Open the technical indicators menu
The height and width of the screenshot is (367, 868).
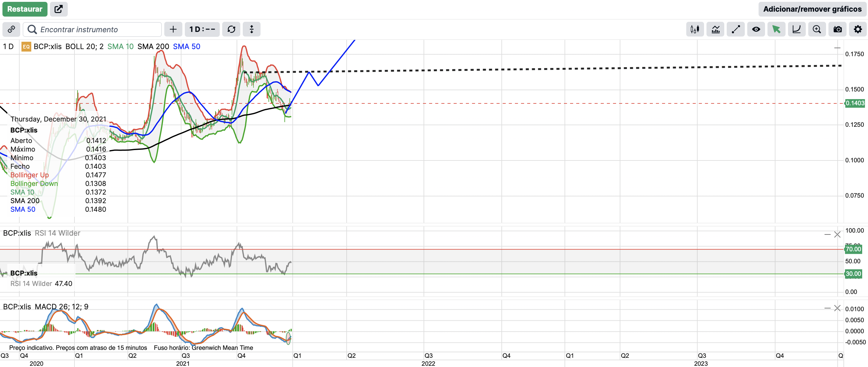(715, 29)
